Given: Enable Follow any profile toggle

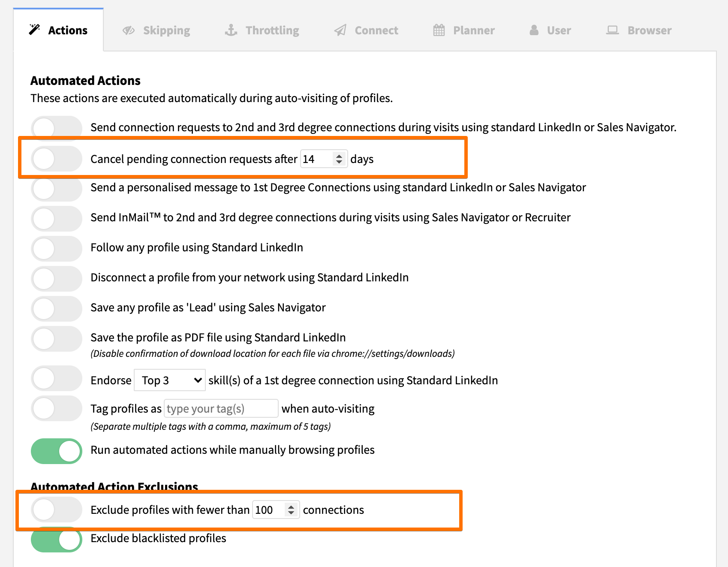Looking at the screenshot, I should pos(56,249).
